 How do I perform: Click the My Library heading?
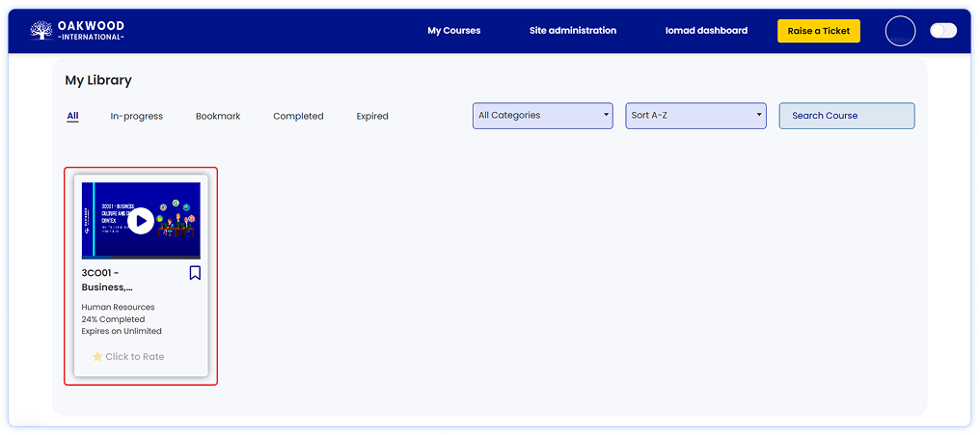point(98,81)
